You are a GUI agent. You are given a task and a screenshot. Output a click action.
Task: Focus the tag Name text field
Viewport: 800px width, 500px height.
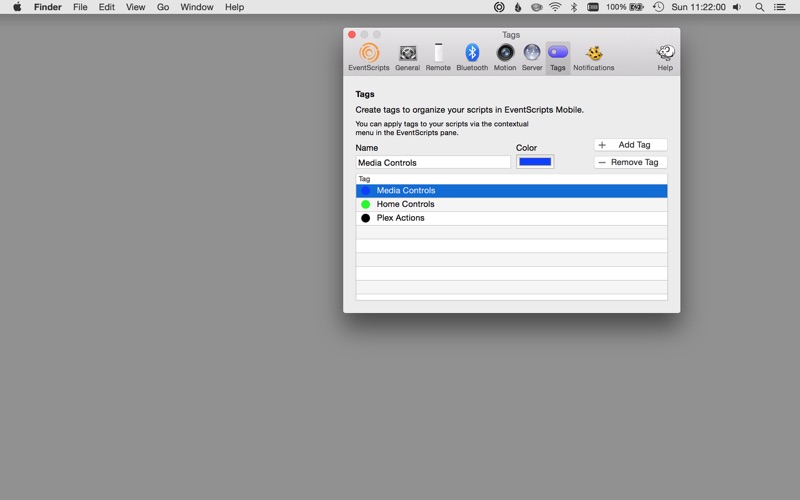pyautogui.click(x=433, y=162)
